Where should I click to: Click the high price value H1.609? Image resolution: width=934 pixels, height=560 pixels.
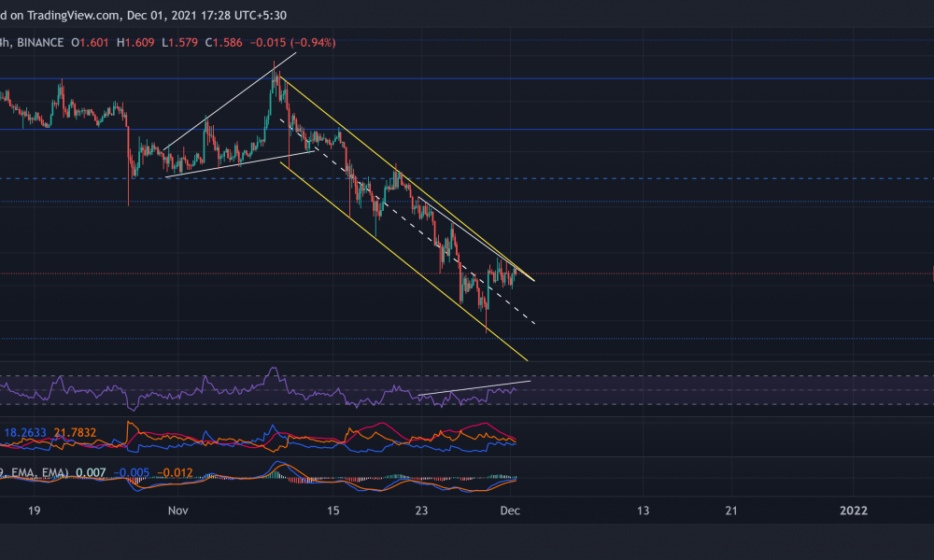click(x=135, y=43)
